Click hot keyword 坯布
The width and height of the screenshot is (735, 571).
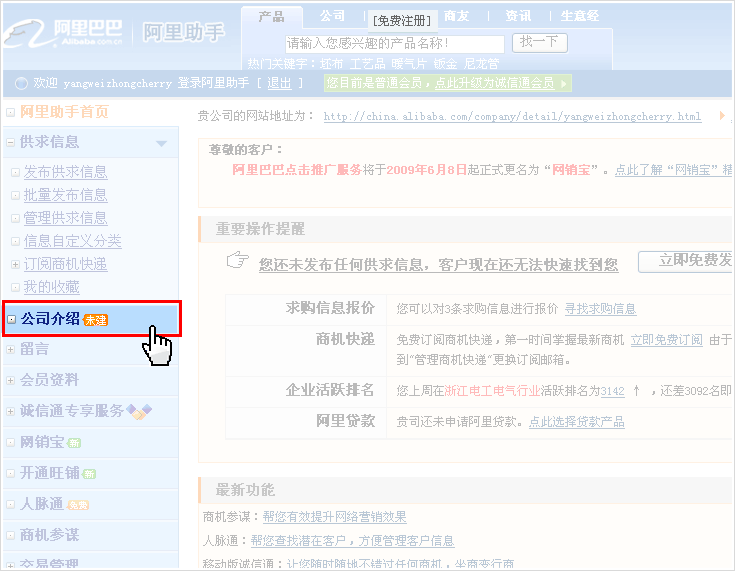point(331,64)
